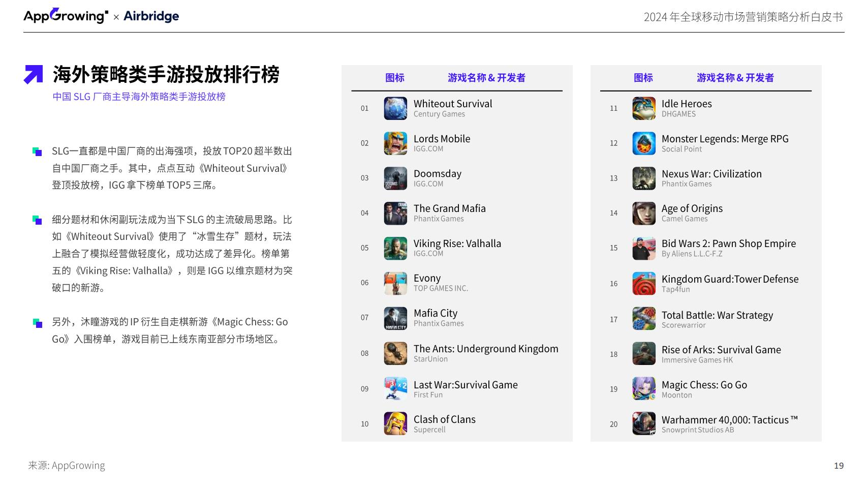Click the Magic Chess: Go Go icon
This screenshot has height=488, width=868.
644,389
